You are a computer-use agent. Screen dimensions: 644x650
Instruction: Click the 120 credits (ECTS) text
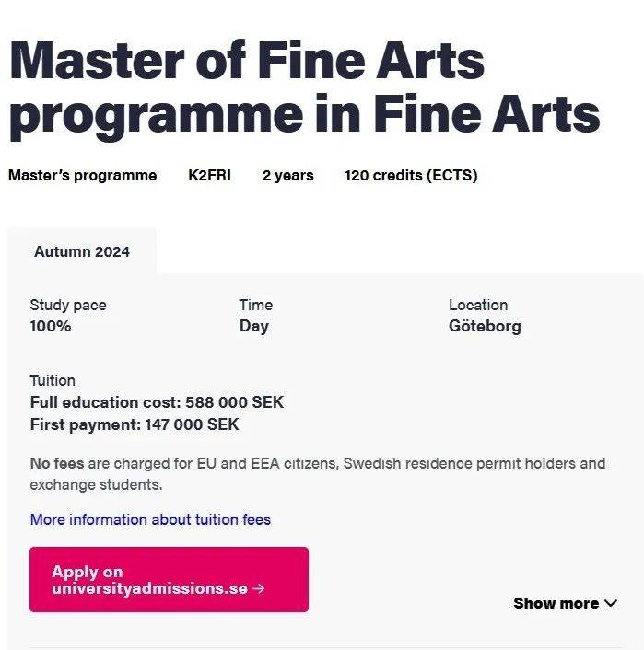(x=411, y=175)
